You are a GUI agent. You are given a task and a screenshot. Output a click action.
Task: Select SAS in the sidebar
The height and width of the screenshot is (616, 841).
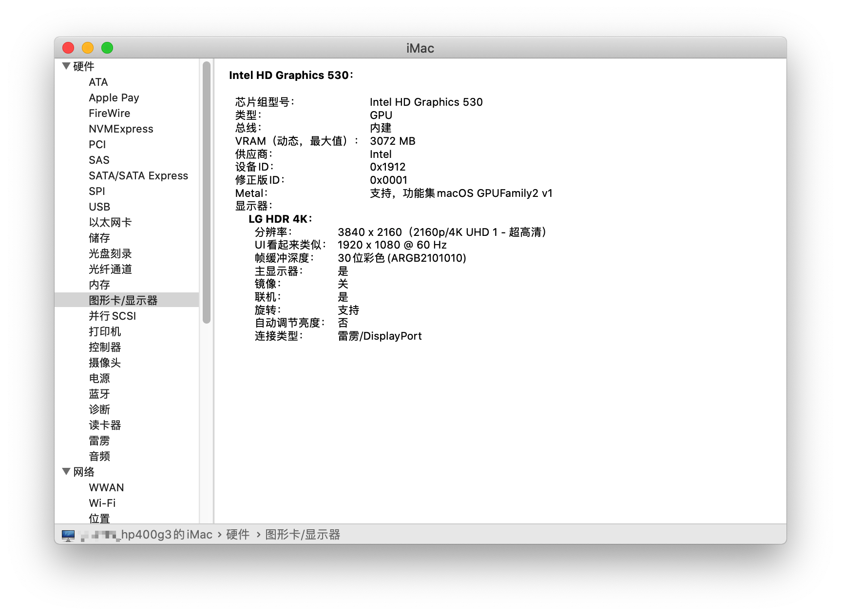99,160
